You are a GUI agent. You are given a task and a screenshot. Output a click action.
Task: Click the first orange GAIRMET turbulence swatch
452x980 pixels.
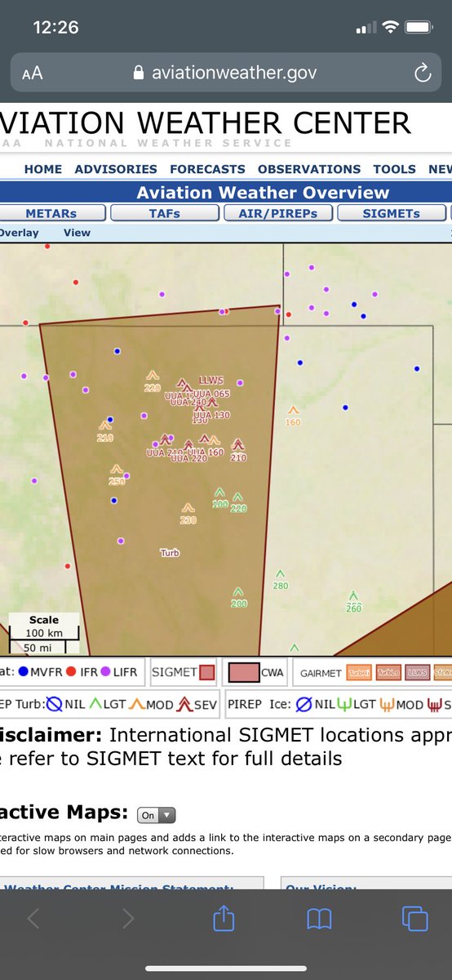(358, 673)
